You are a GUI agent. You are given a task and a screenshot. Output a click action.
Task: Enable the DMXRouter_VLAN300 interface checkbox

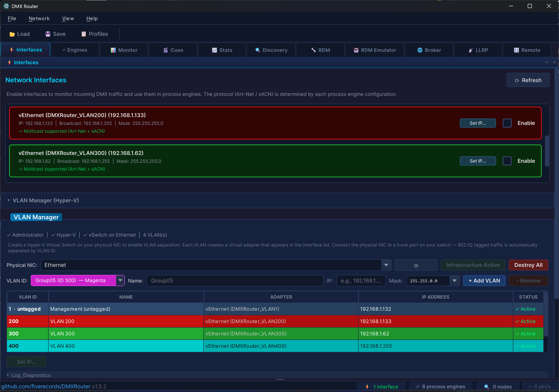click(x=507, y=161)
